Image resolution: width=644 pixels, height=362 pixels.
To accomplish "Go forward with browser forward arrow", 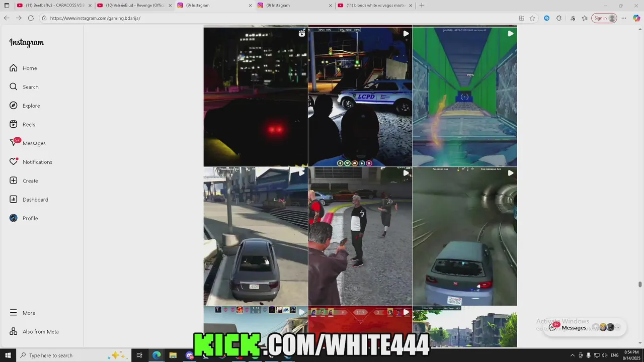I will click(19, 18).
